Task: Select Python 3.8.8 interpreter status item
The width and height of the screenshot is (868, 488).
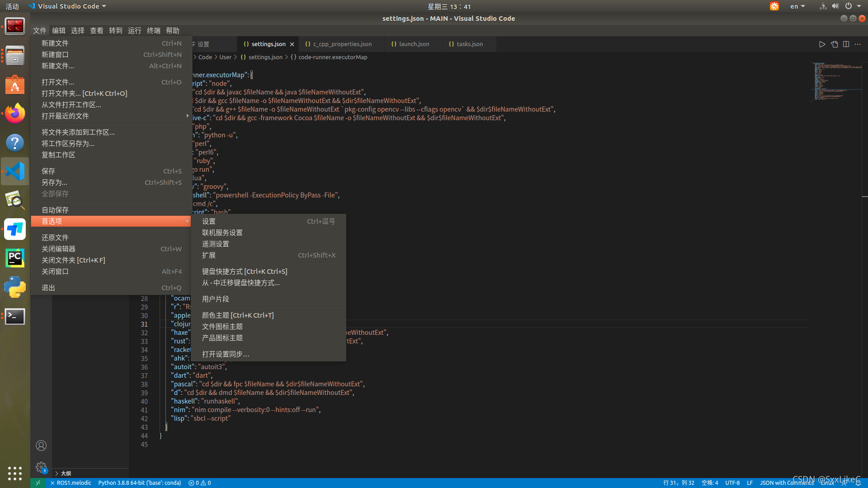Action: pyautogui.click(x=140, y=483)
